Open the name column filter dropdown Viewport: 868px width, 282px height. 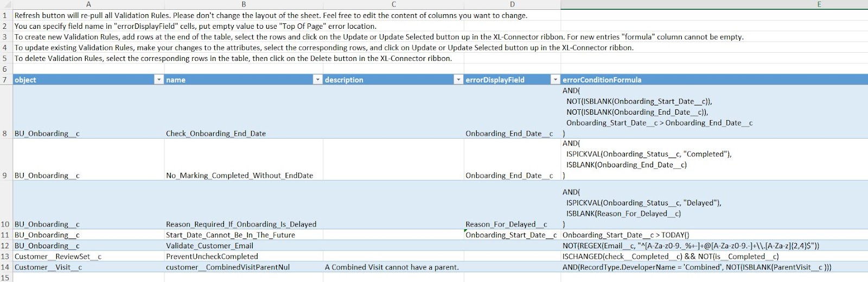pos(317,80)
